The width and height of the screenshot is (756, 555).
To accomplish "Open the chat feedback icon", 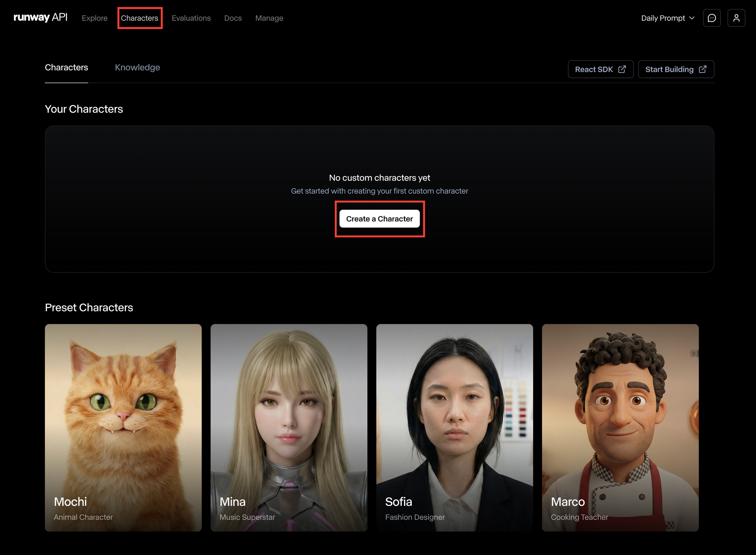I will pos(712,18).
